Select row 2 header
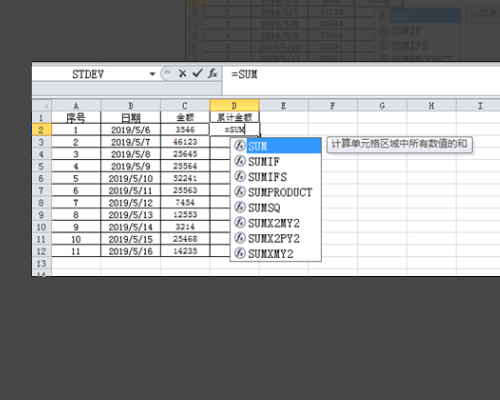This screenshot has width=500, height=400. [x=41, y=130]
